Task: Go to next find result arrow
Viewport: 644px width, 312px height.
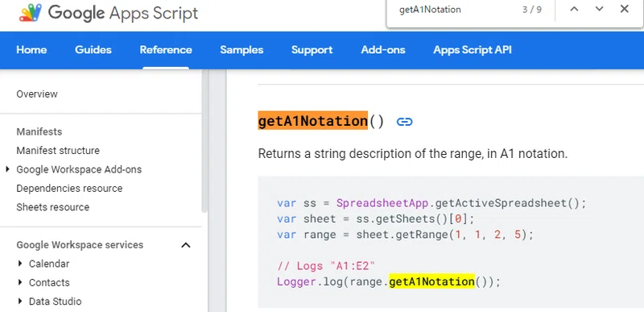Action: coord(599,9)
